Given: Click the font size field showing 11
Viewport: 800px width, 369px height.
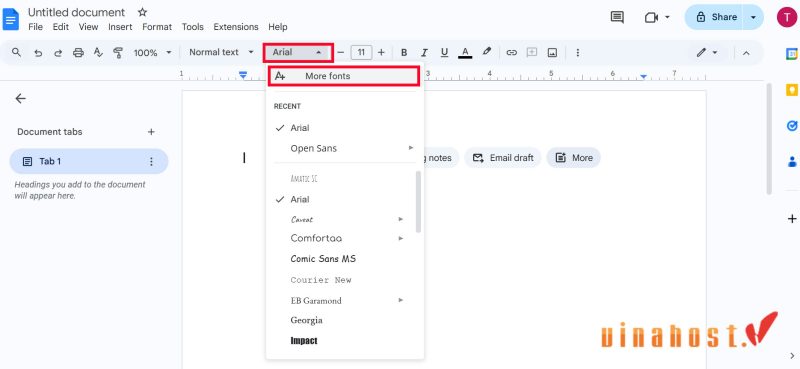Looking at the screenshot, I should [361, 53].
